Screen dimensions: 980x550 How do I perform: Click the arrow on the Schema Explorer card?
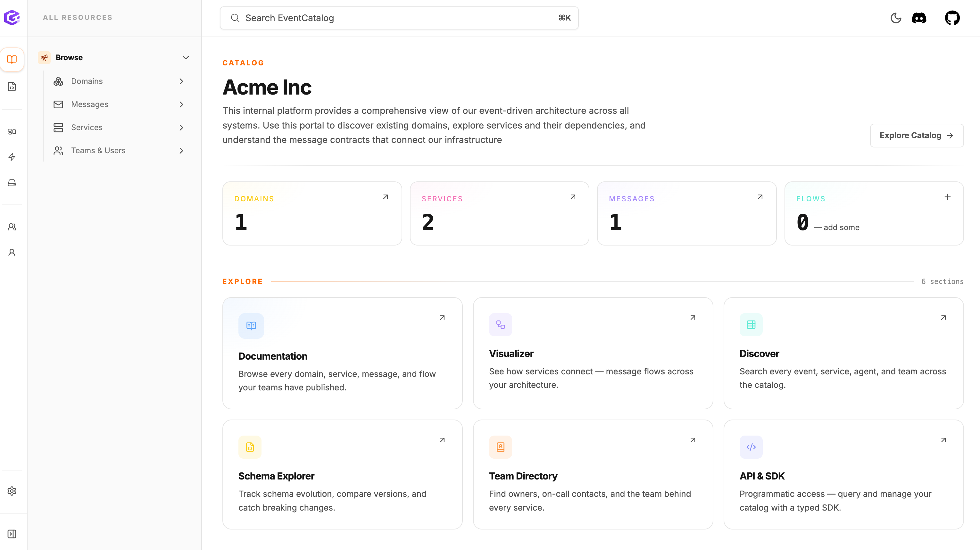(x=442, y=440)
